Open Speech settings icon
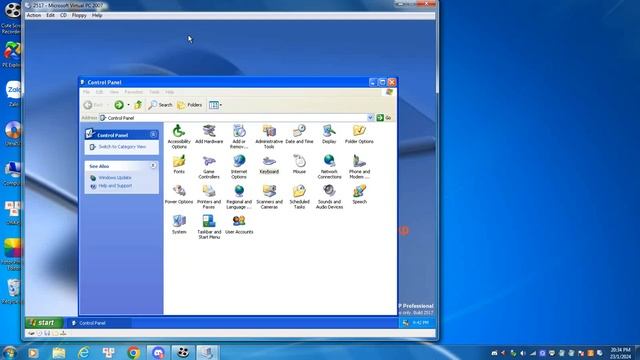The height and width of the screenshot is (360, 640). pos(359,194)
